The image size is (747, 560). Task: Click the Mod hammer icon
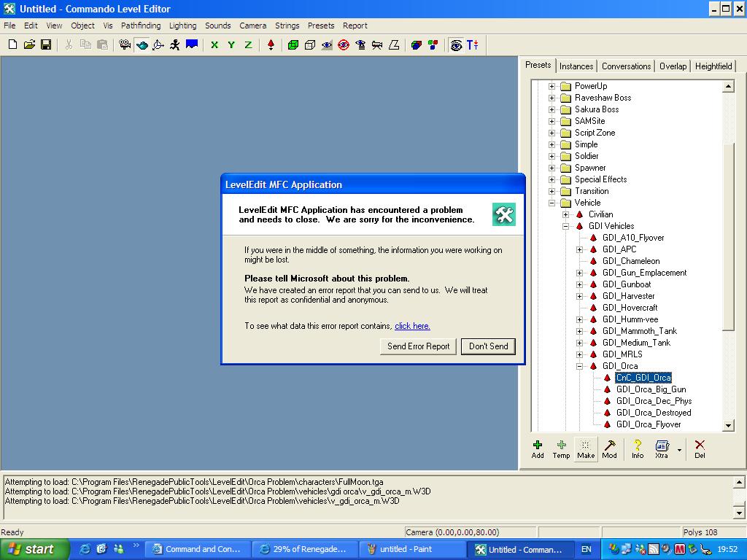coord(609,448)
